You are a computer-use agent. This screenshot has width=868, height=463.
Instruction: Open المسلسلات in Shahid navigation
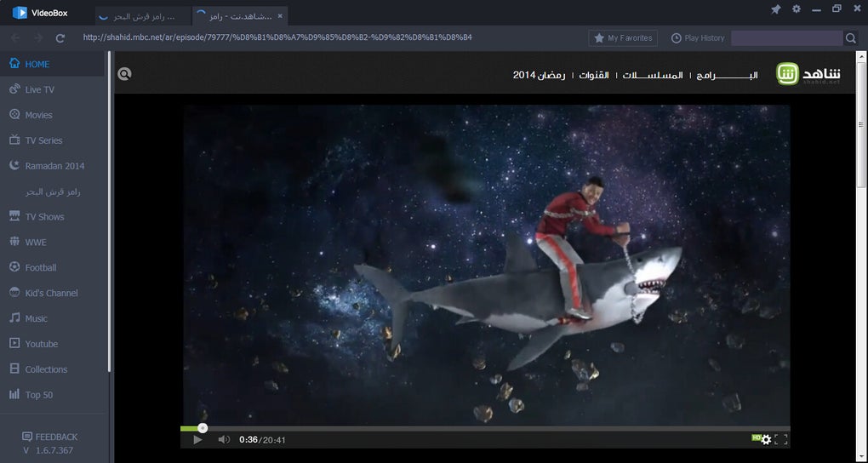tap(653, 75)
